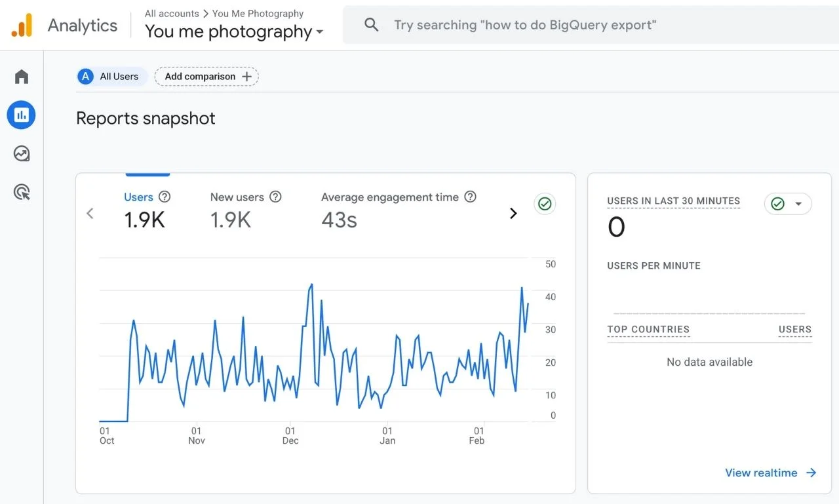
Task: Select the New users metric tab
Action: click(237, 210)
